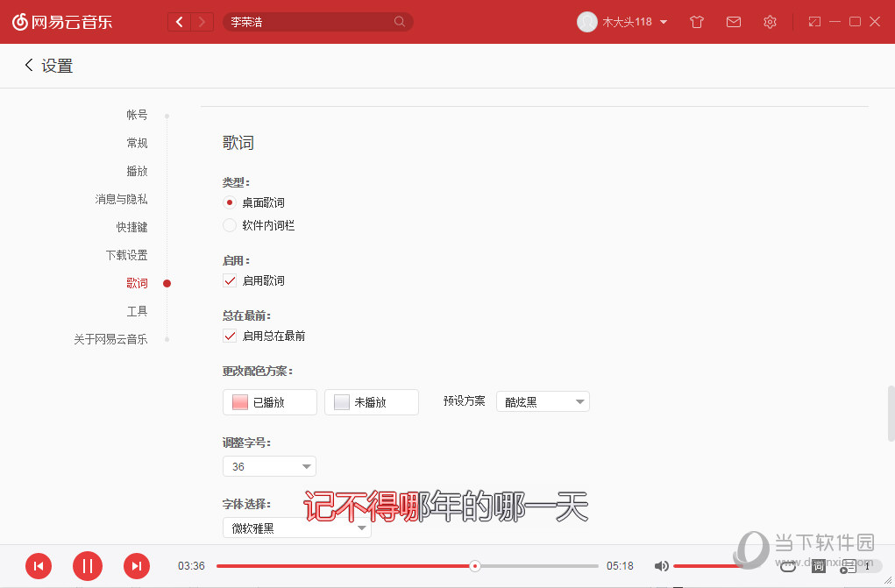Skip to the next track

tap(137, 566)
